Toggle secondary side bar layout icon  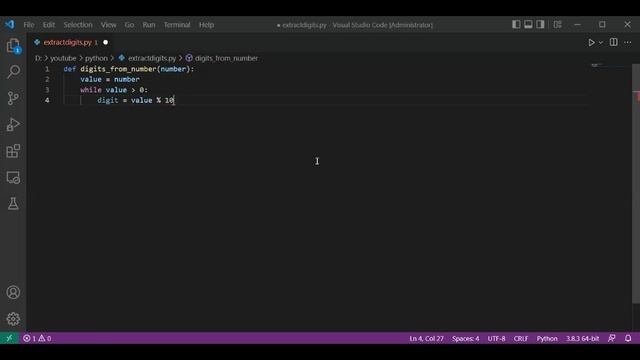[540, 24]
